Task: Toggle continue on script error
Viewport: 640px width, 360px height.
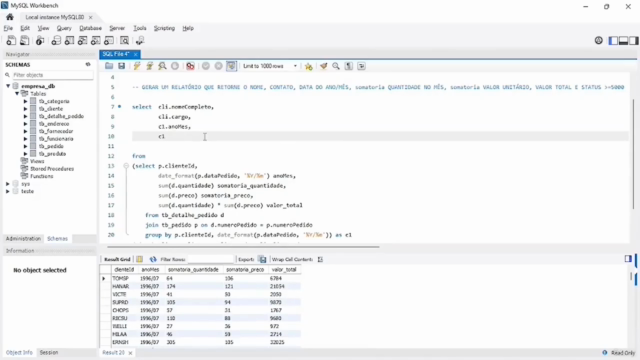Action: (x=190, y=66)
